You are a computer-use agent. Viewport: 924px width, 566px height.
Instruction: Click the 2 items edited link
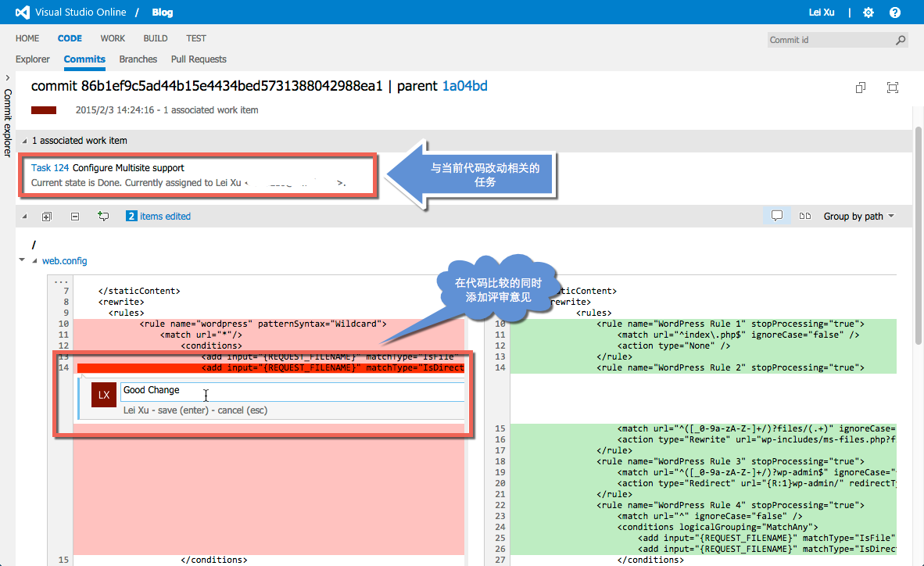(159, 217)
